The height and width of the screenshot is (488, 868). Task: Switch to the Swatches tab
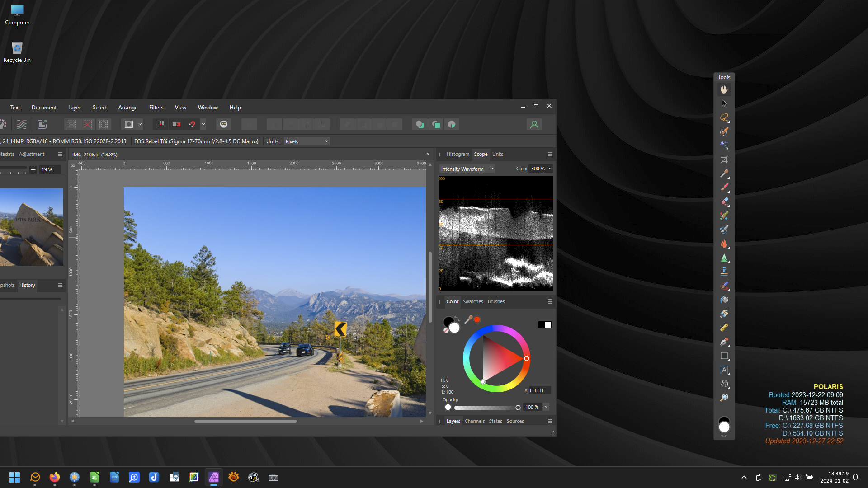click(473, 301)
